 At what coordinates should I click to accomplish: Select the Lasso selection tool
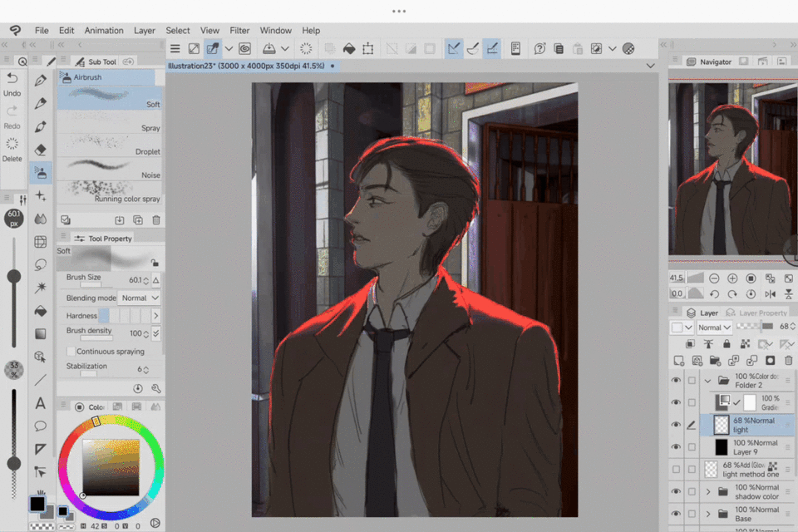tap(40, 264)
